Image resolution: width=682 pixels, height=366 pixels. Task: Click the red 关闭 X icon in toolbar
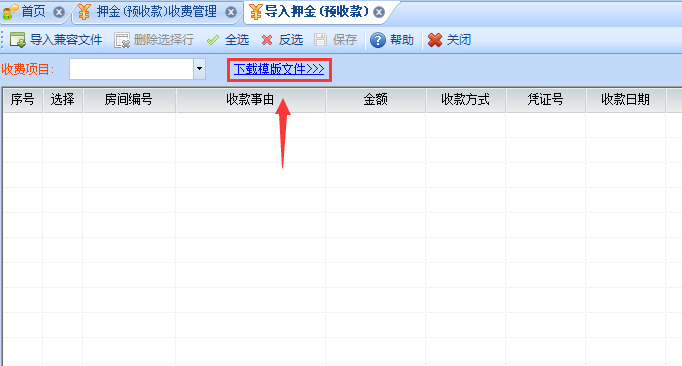tap(435, 40)
